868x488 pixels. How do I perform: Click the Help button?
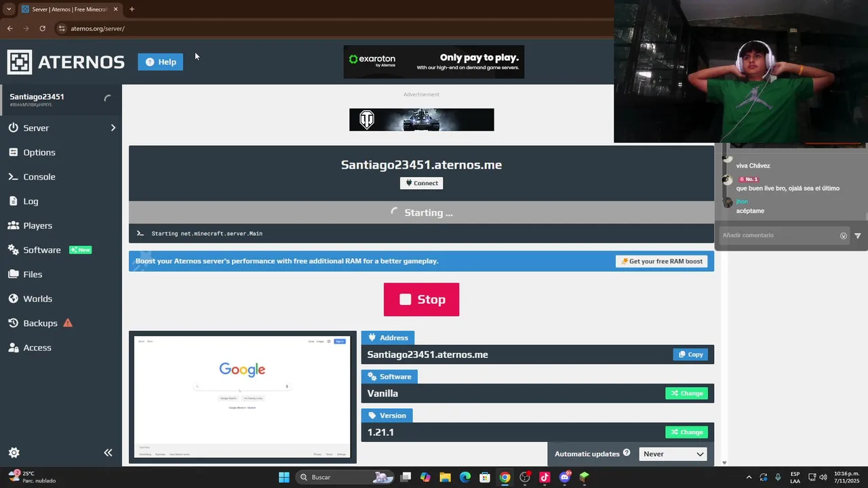coord(160,62)
